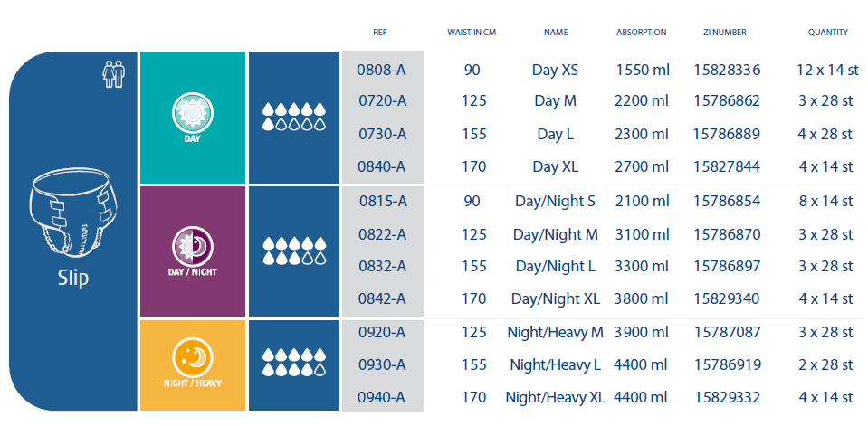Click the 2200 ml absorption value
Viewport: 868px width, 426px height.
click(642, 100)
